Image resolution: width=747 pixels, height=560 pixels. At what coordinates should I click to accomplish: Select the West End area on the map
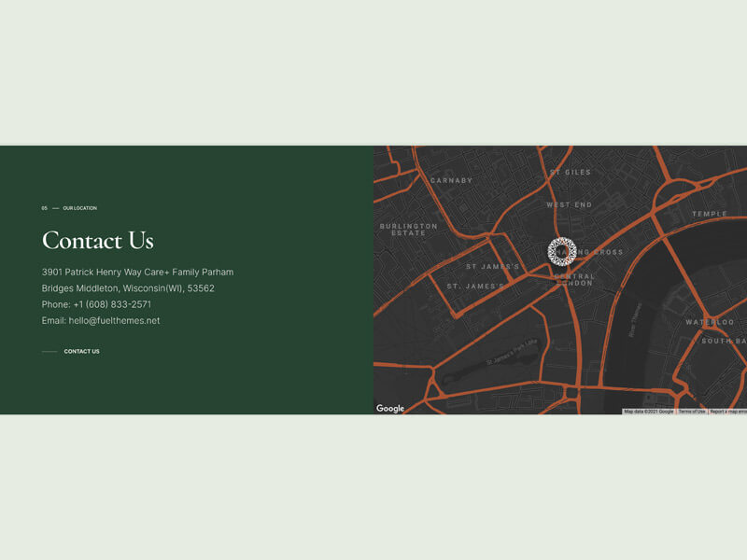(569, 204)
